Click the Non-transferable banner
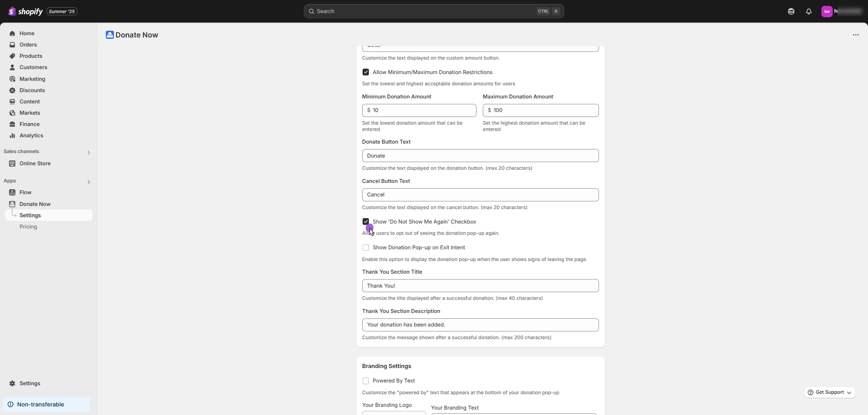Screen dimensions: 868x415 point(47,405)
